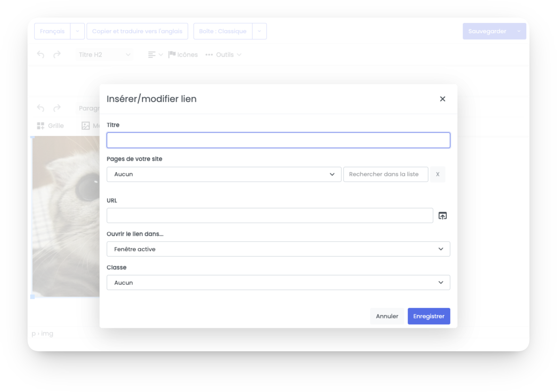The height and width of the screenshot is (392, 557).
Task: Focus the Titre text field
Action: click(278, 140)
